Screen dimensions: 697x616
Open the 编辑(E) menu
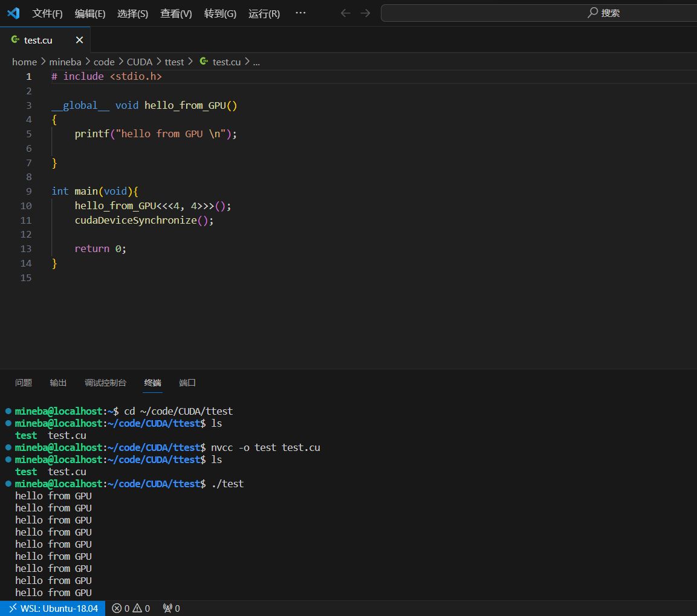[90, 13]
